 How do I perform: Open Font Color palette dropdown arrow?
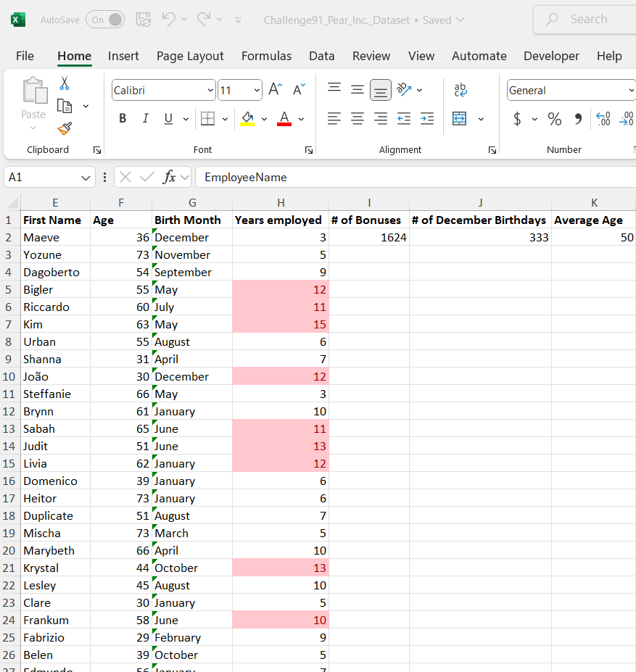click(x=302, y=119)
